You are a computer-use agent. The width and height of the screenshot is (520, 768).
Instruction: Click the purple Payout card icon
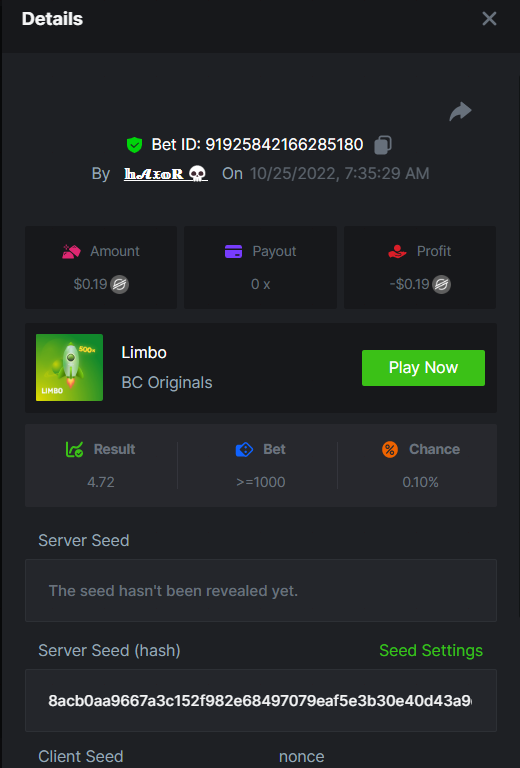tap(234, 251)
